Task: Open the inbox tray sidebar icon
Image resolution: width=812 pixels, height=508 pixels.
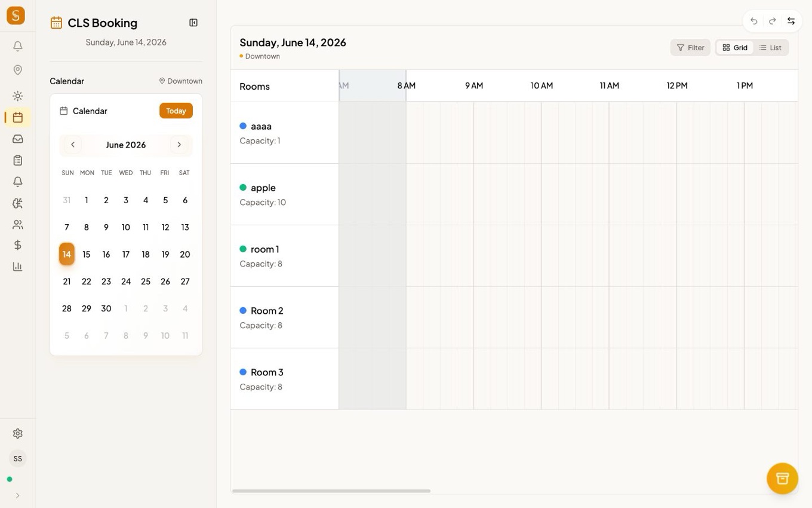Action: pyautogui.click(x=18, y=139)
